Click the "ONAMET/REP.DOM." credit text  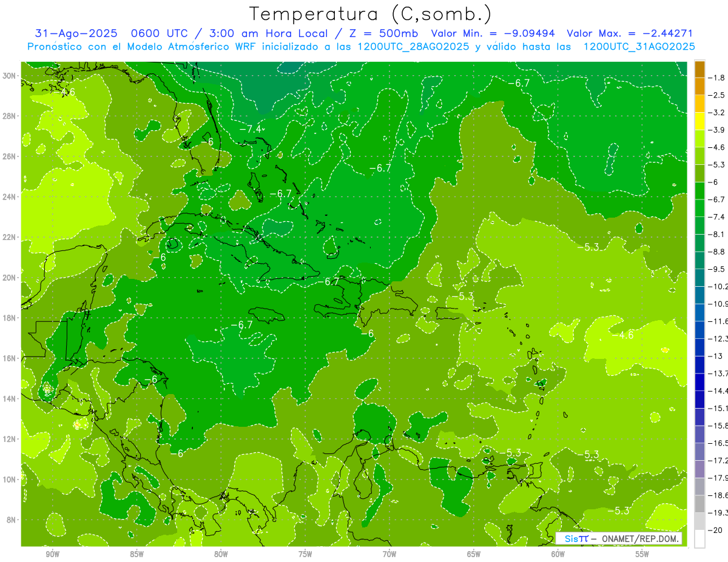(639, 538)
